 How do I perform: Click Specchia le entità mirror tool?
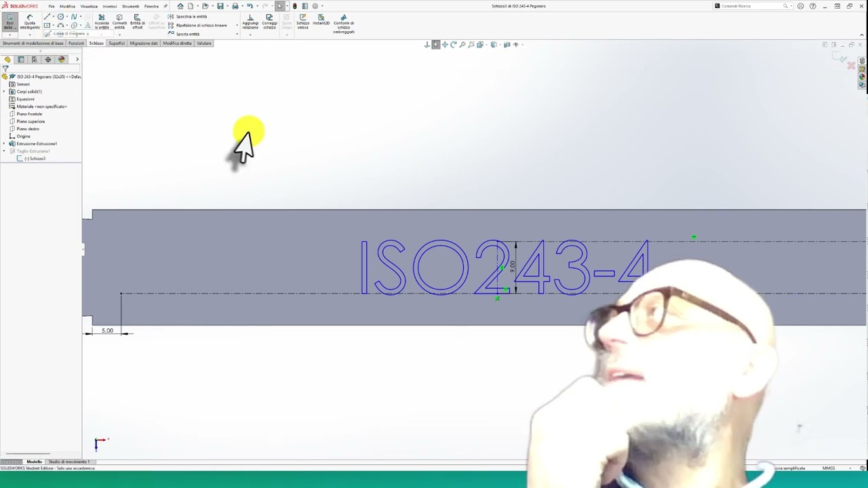[x=187, y=16]
